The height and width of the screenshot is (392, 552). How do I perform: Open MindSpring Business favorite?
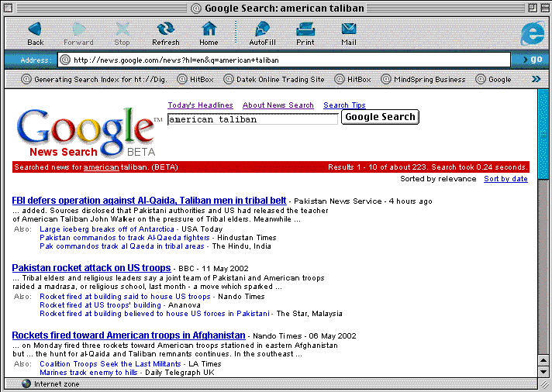[423, 79]
